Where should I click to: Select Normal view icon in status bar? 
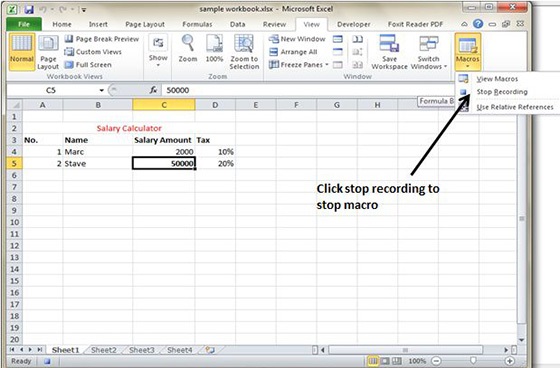[372, 361]
